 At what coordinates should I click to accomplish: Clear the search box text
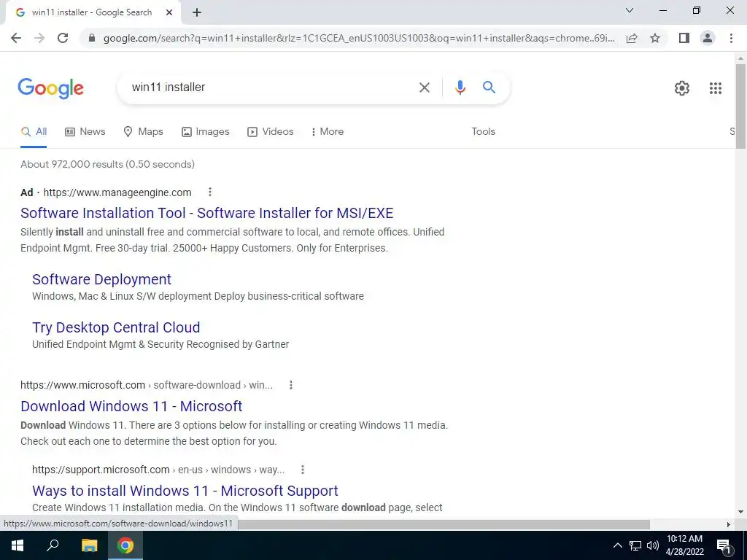coord(424,87)
